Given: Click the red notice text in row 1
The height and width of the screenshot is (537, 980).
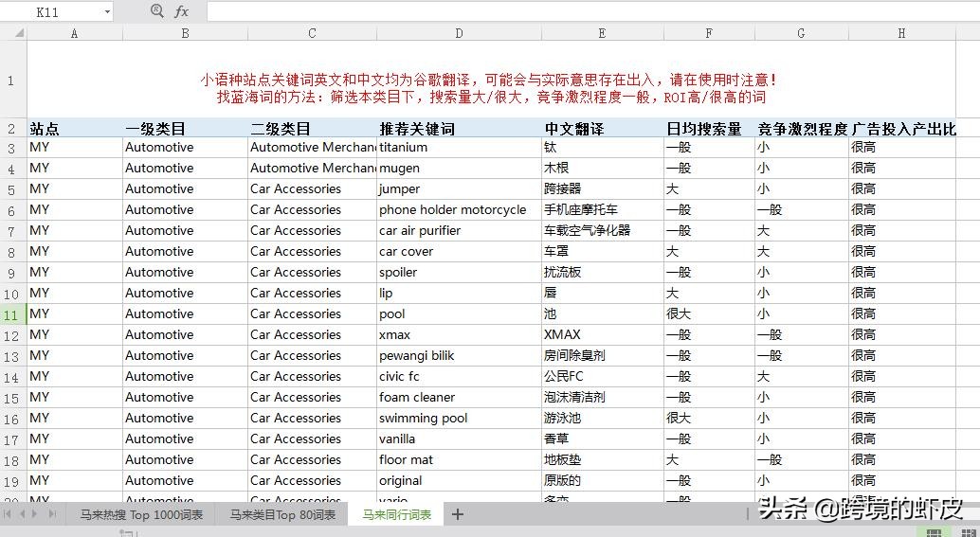Looking at the screenshot, I should tap(490, 89).
